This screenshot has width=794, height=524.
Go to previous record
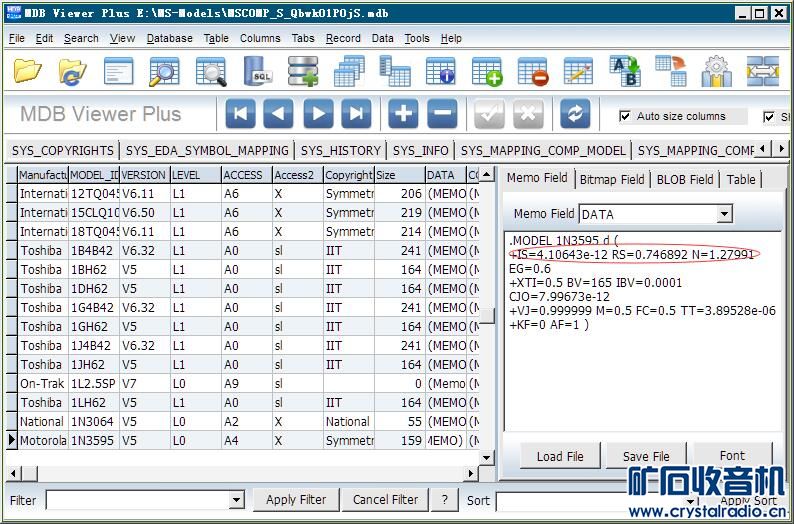(279, 113)
